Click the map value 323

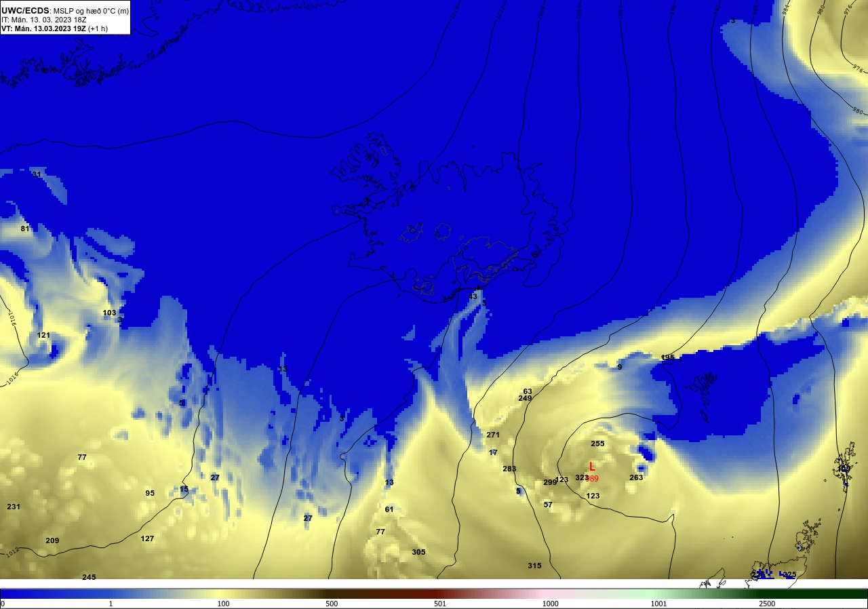[582, 477]
